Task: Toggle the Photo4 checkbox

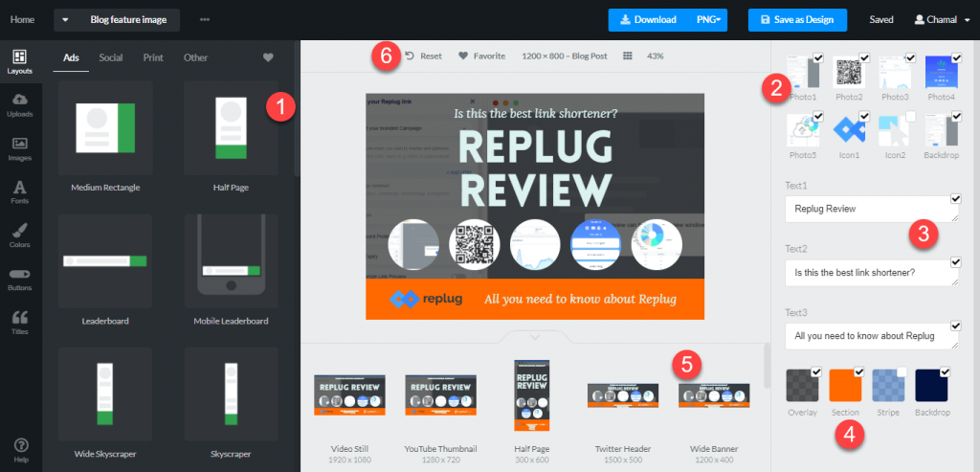Action: point(956,57)
